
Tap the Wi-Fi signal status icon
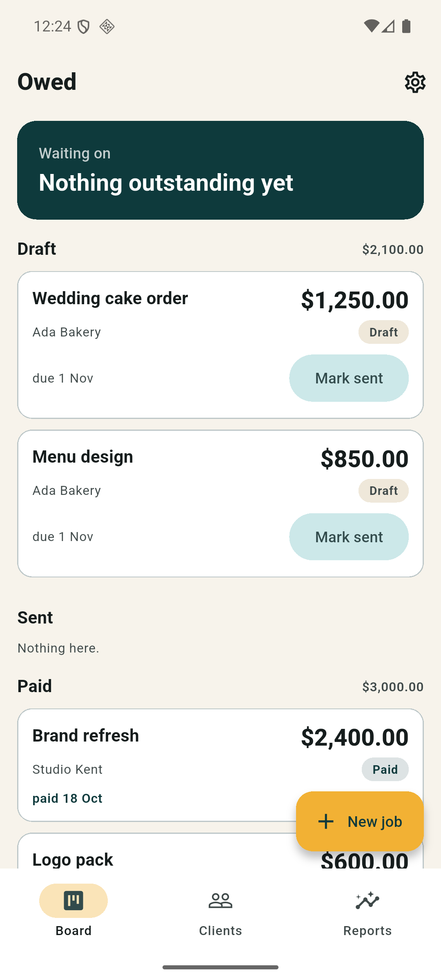[x=371, y=26]
